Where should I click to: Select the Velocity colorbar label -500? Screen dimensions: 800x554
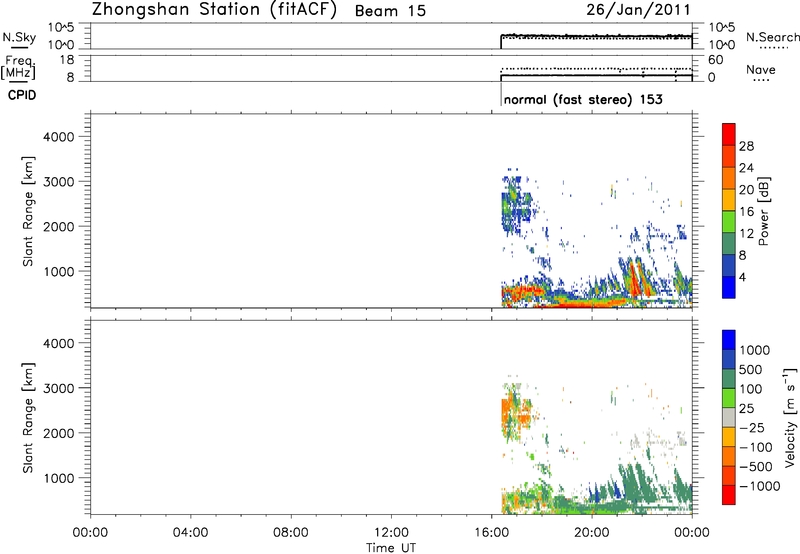(x=756, y=466)
